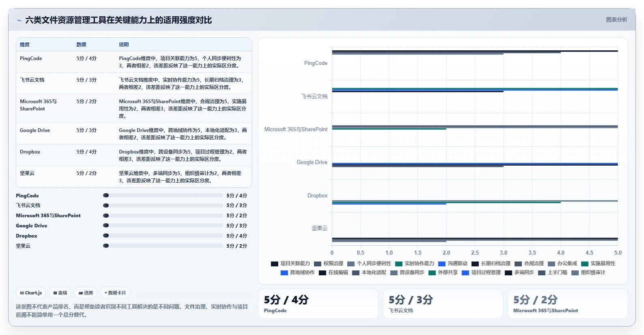644x335 pixels.
Task: Click the Microsoft 365与SharePoint chart axis label
Action: tap(296, 130)
